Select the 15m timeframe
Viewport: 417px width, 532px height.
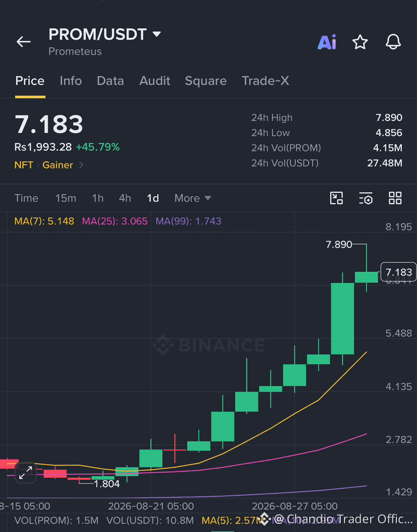65,198
